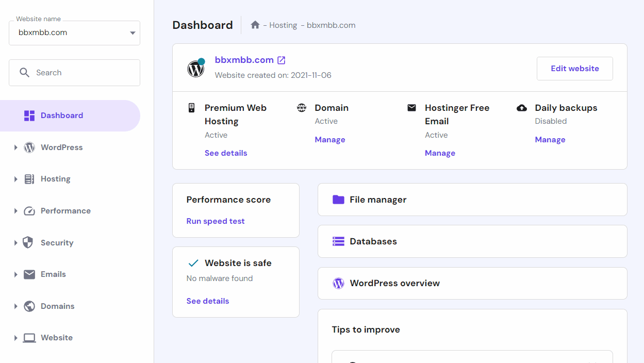Click the Website laptop icon in sidebar
Image resolution: width=644 pixels, height=363 pixels.
29,338
